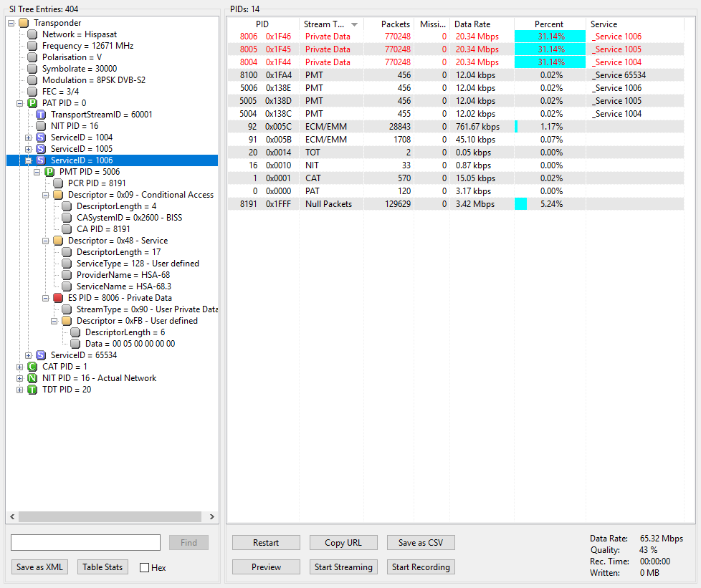Image resolution: width=701 pixels, height=588 pixels.
Task: Click the tree's horizontal scrollbar right arrow
Action: coord(211,516)
